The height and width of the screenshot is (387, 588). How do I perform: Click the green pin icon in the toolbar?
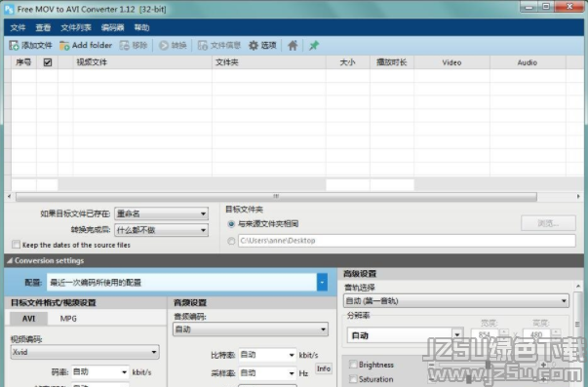[x=314, y=46]
